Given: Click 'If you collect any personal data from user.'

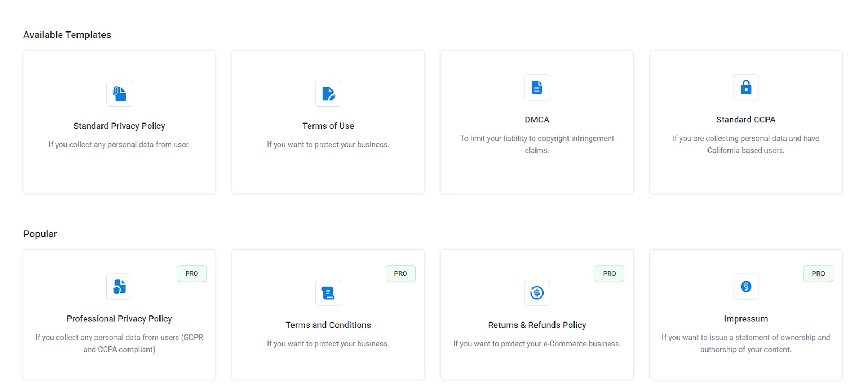Looking at the screenshot, I should (x=119, y=145).
